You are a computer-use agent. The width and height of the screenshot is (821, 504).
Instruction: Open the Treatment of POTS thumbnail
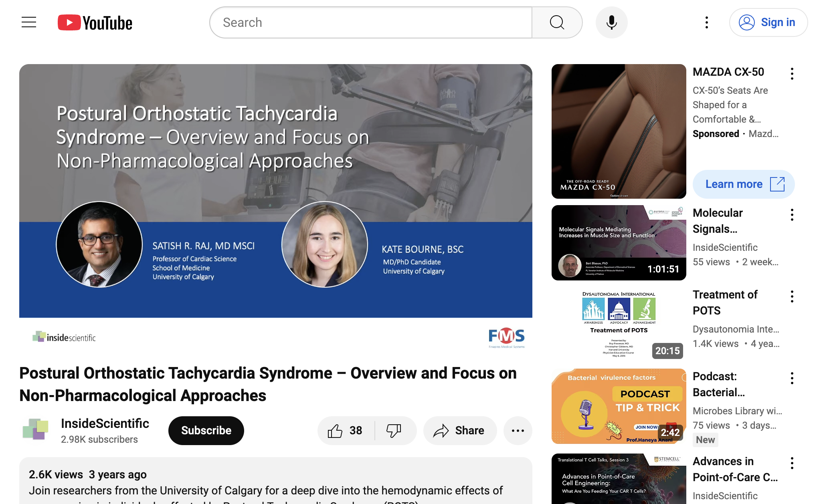pyautogui.click(x=619, y=325)
